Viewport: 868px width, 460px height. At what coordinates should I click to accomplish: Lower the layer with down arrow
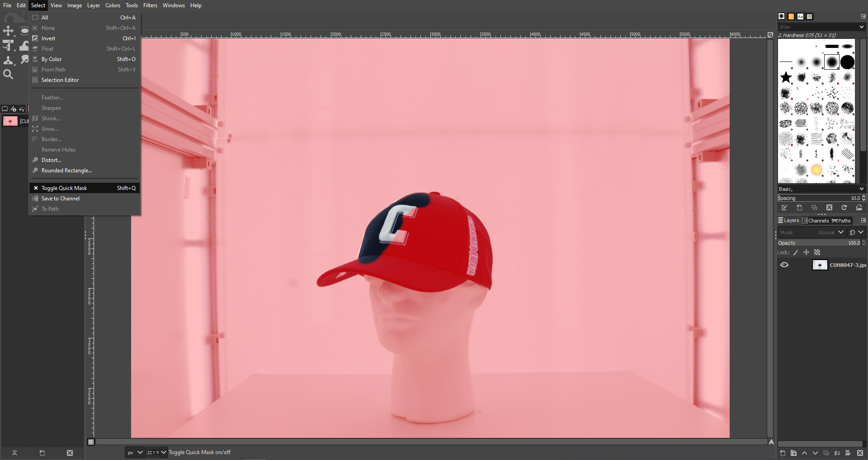pos(815,453)
